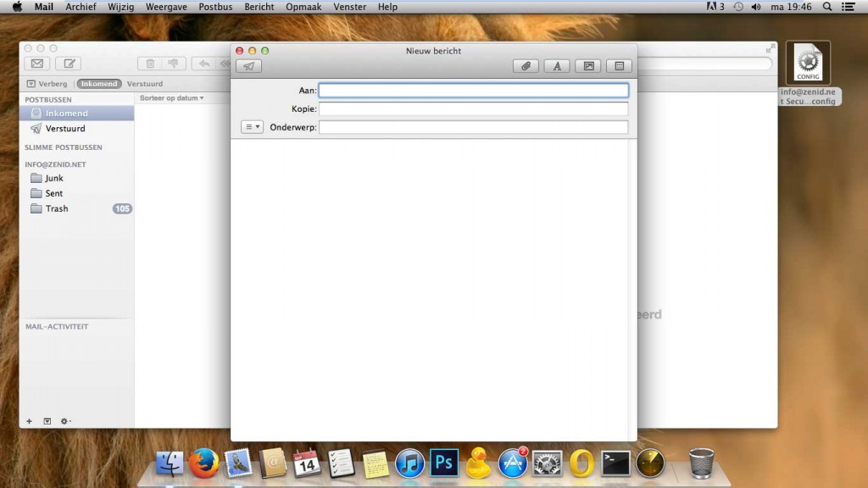Reply using the arrow toolbar icon
The height and width of the screenshot is (488, 868).
[x=204, y=63]
